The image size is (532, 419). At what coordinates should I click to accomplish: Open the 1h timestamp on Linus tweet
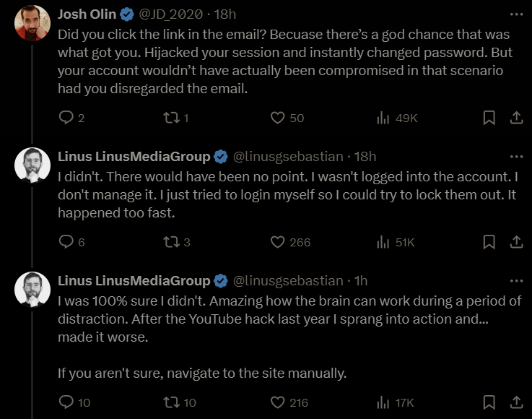(361, 281)
